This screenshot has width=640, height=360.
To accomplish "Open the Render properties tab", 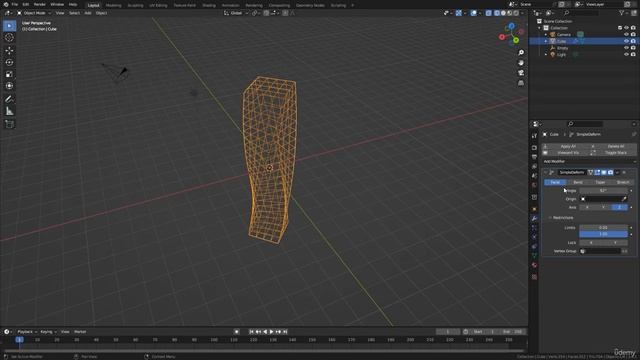I will [x=534, y=147].
